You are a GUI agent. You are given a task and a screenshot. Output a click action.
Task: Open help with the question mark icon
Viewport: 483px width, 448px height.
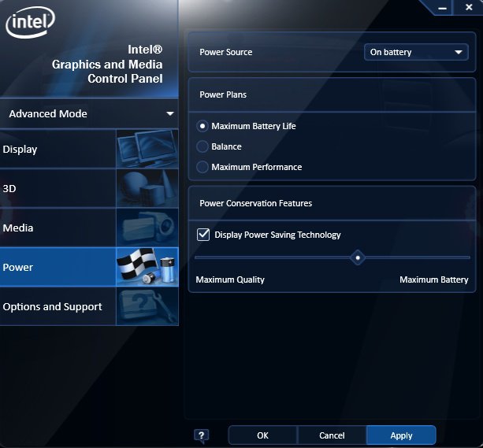(x=201, y=435)
